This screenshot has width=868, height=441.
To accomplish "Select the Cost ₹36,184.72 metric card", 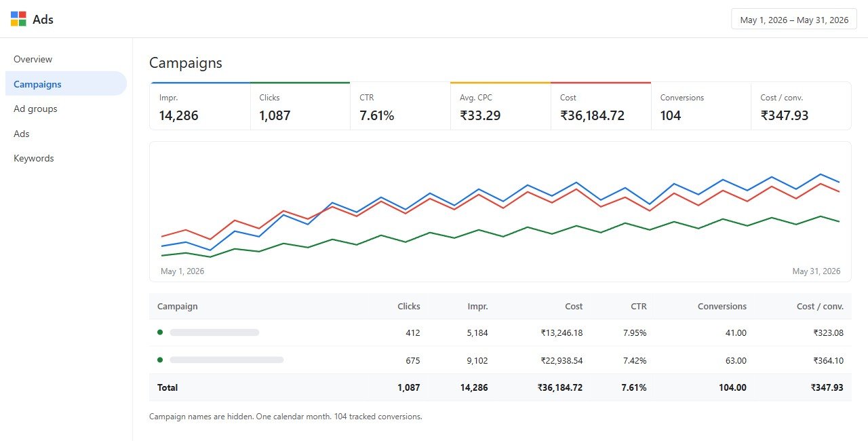I will 601,106.
